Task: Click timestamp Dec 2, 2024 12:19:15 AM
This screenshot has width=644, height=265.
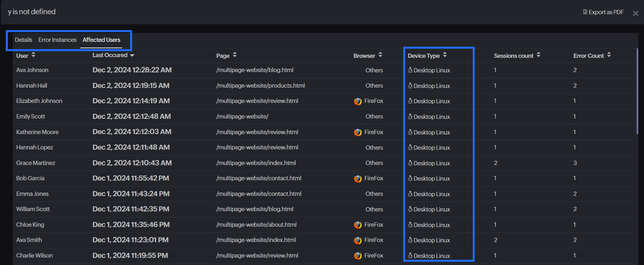Action: pyautogui.click(x=131, y=85)
